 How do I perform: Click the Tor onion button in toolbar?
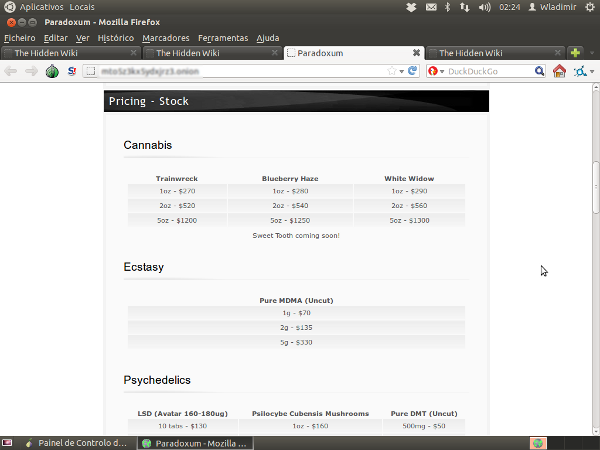pos(52,71)
